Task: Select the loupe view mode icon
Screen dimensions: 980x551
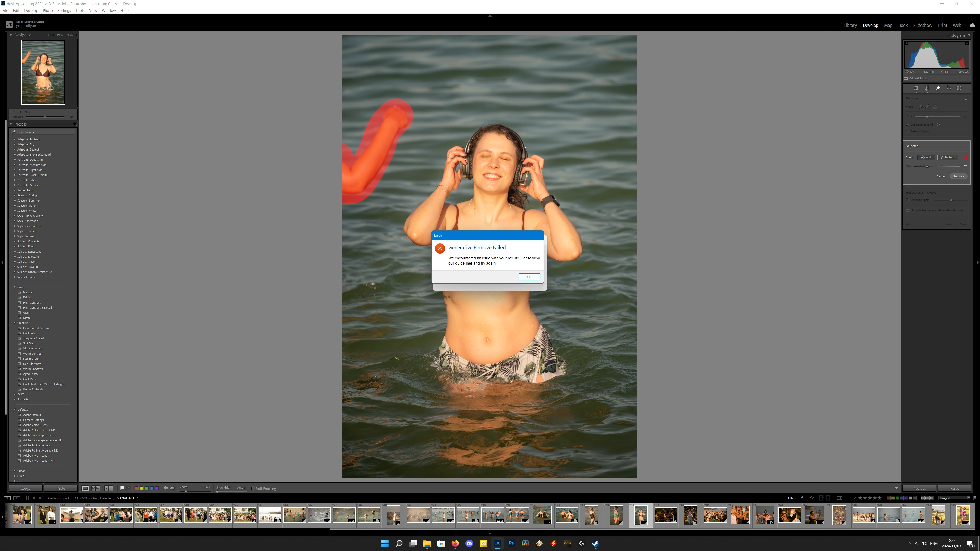Action: tap(85, 488)
